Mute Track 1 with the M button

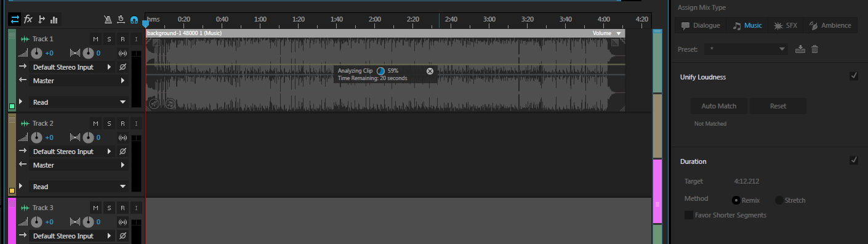[95, 39]
